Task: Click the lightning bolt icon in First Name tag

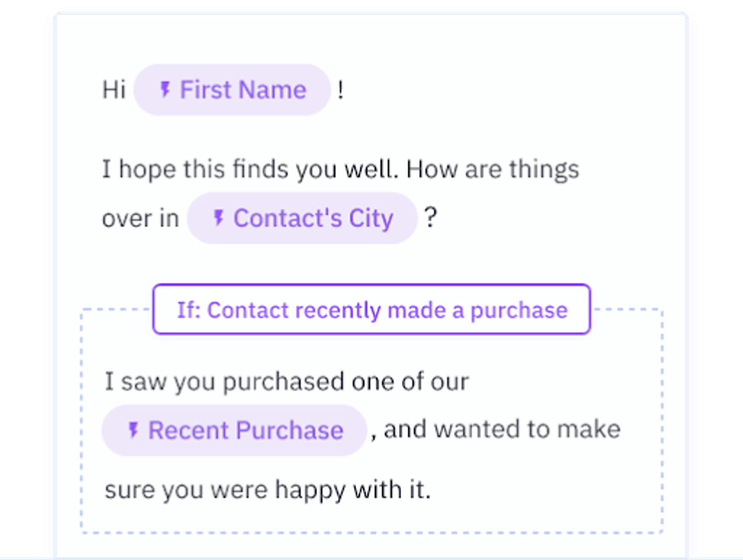Action: (x=166, y=90)
